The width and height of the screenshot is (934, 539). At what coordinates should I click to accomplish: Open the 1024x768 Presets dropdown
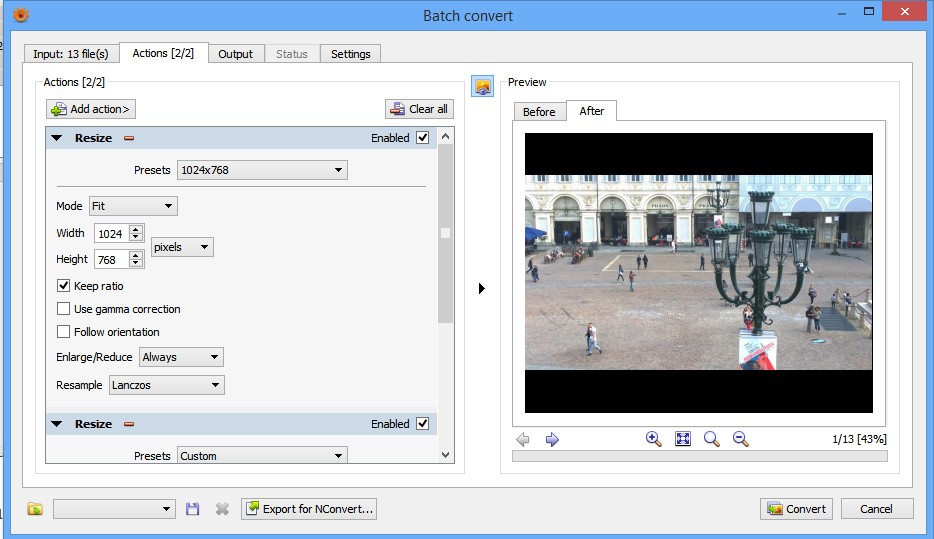click(x=262, y=170)
